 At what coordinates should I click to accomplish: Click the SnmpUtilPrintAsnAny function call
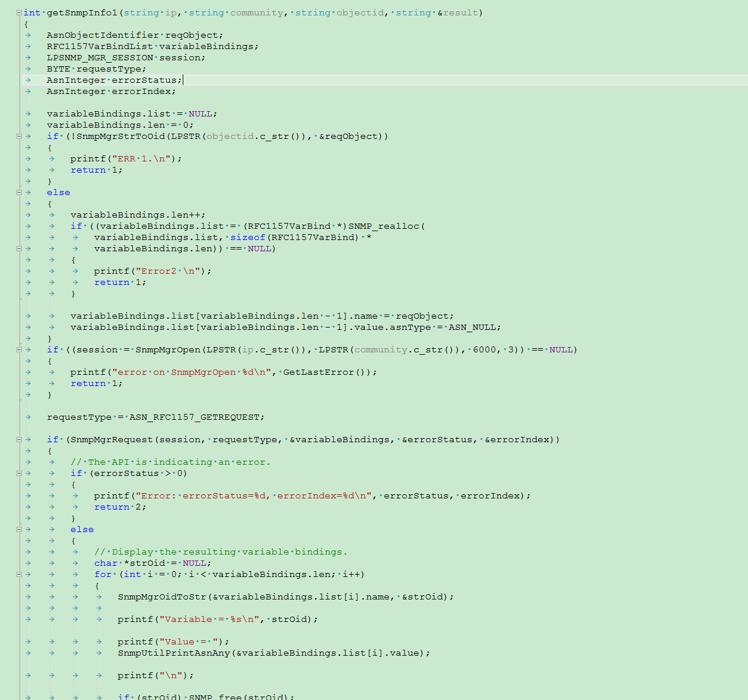tap(174, 653)
